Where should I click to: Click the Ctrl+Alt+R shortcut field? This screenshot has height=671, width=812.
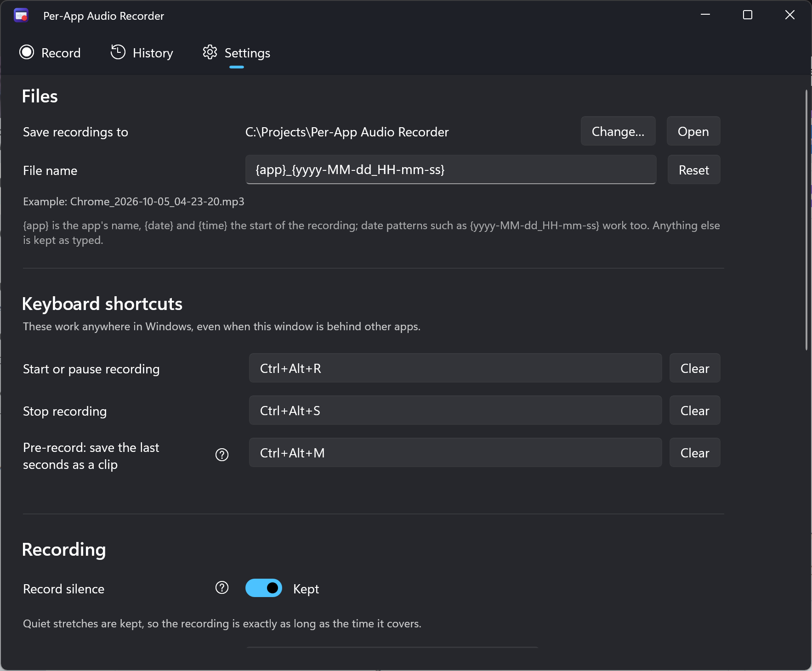tap(455, 368)
